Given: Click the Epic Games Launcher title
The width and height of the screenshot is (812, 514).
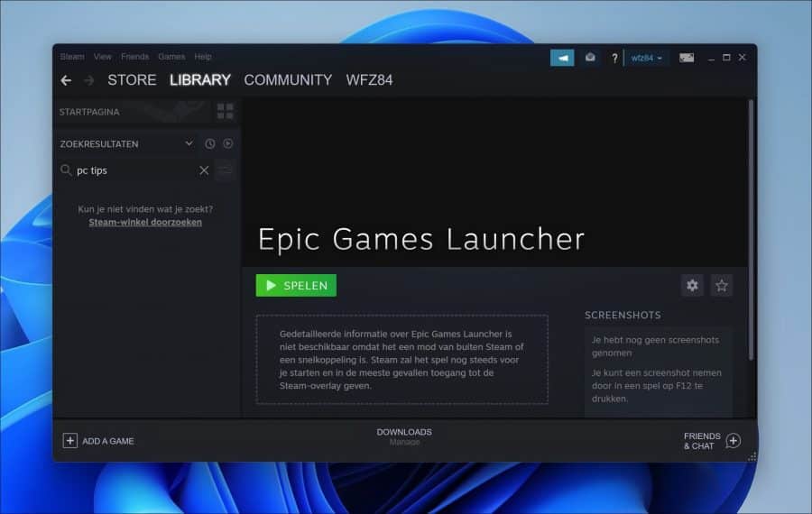Looking at the screenshot, I should (x=421, y=239).
